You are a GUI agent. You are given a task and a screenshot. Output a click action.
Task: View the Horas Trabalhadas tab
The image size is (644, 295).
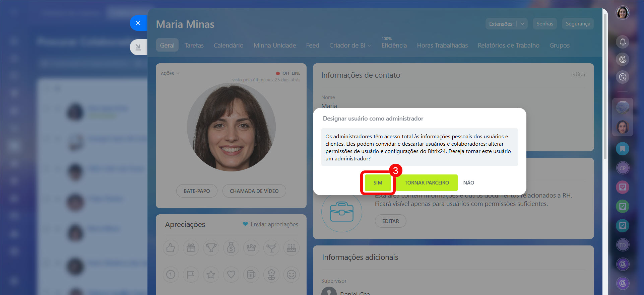pyautogui.click(x=442, y=45)
